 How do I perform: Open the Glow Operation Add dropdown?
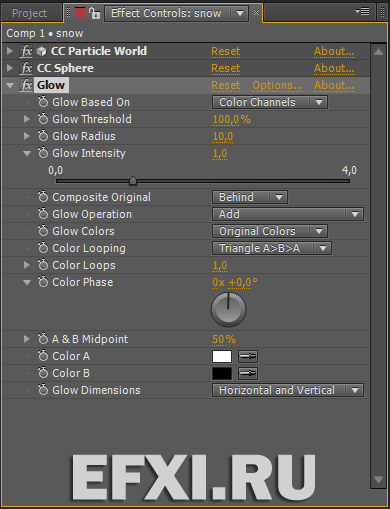[x=288, y=214]
